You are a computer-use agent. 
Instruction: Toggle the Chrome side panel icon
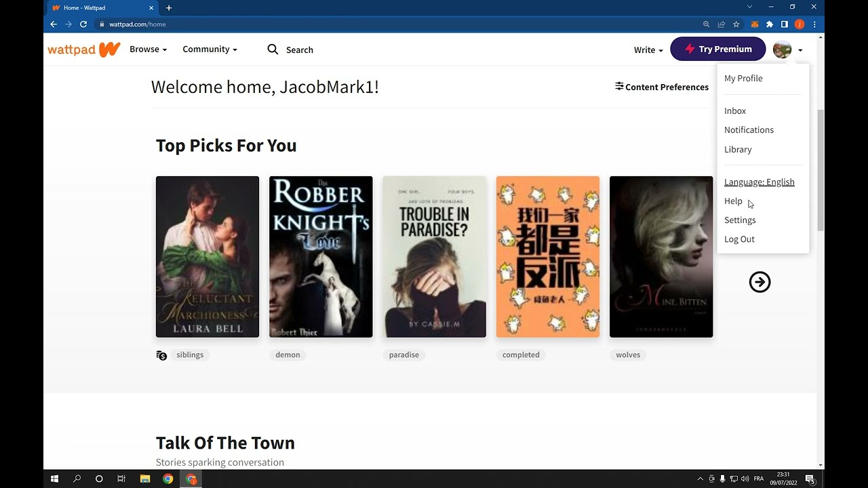785,24
